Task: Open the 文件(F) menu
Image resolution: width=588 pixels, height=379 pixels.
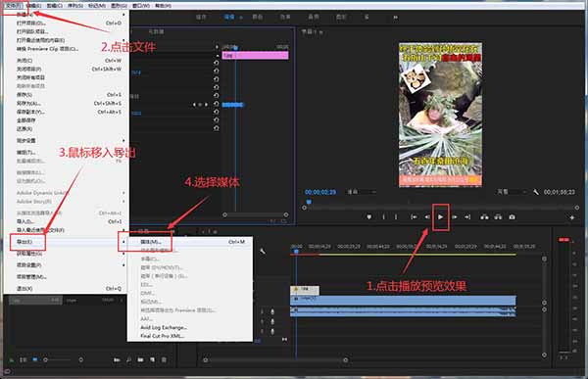Action: [14, 6]
